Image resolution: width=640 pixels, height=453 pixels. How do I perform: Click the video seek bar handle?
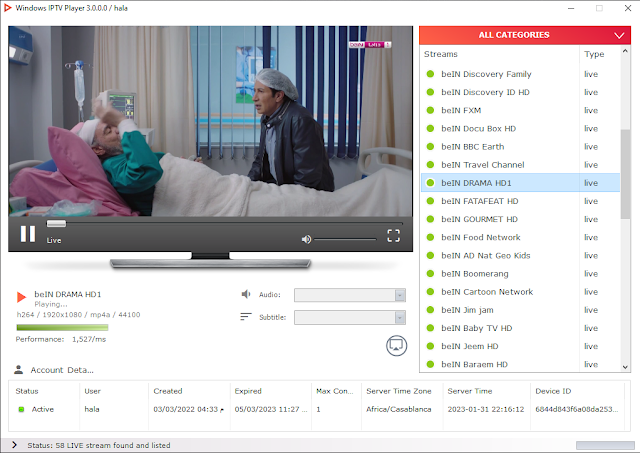pos(56,224)
